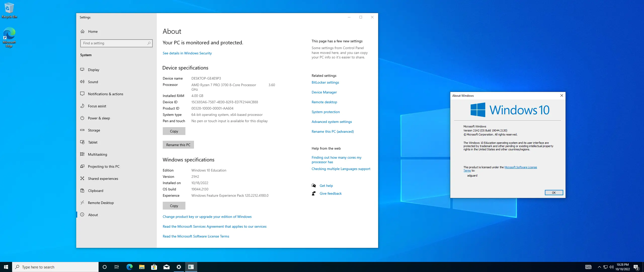Open Multitasking settings
The image size is (644, 272).
(97, 154)
